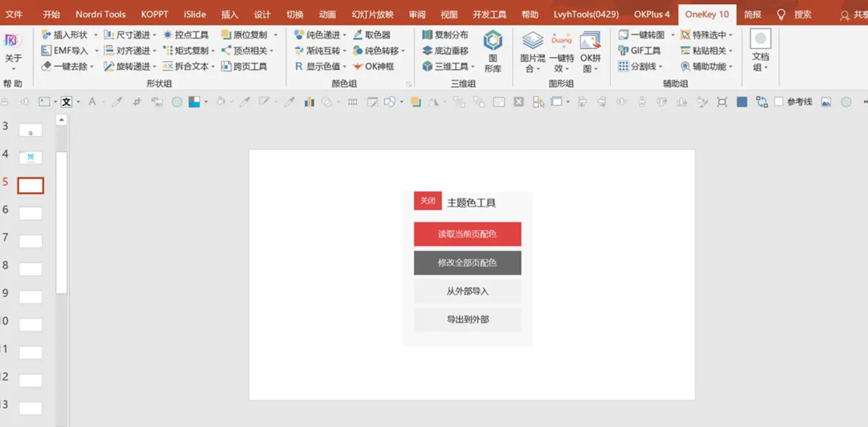
Task: Click the OK神框 tool icon
Action: (x=358, y=67)
